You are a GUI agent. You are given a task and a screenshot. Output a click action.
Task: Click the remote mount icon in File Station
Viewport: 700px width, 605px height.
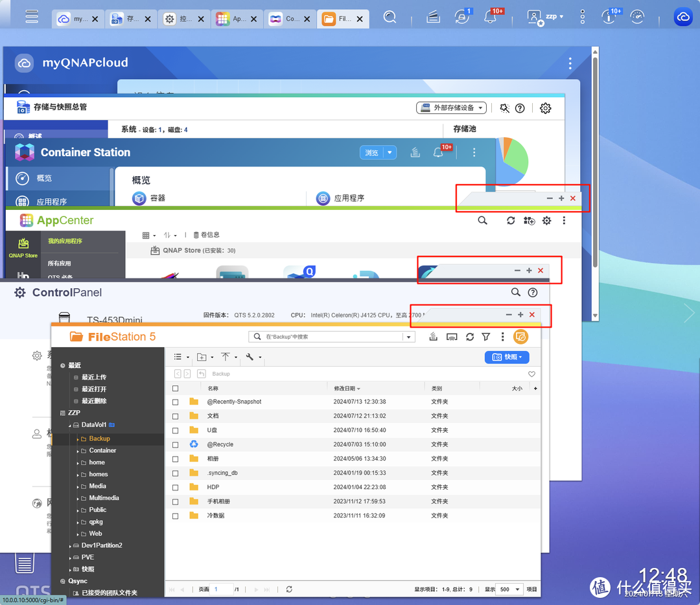click(x=452, y=337)
